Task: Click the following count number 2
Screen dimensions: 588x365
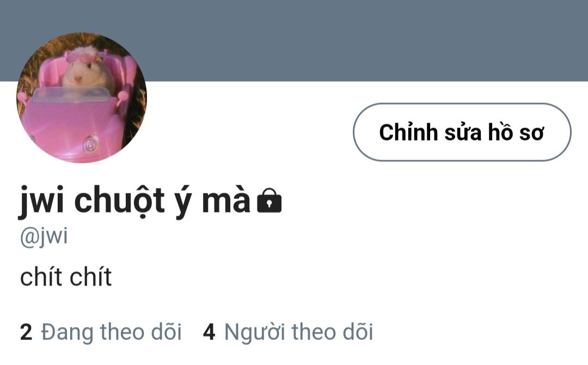Action: click(x=26, y=332)
